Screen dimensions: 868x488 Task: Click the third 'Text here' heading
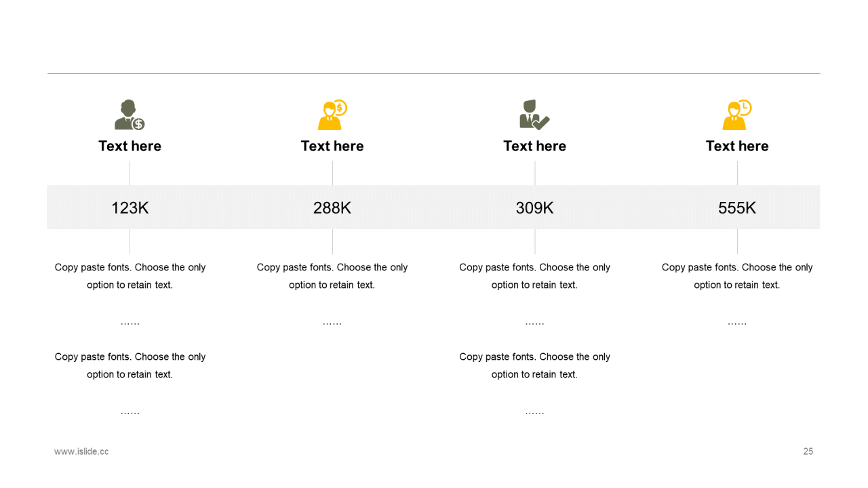click(534, 146)
